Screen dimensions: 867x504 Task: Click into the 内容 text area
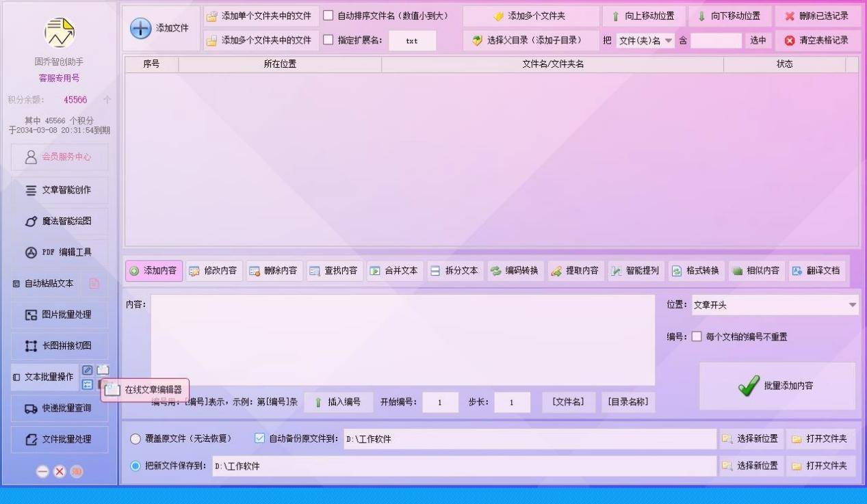tap(402, 339)
